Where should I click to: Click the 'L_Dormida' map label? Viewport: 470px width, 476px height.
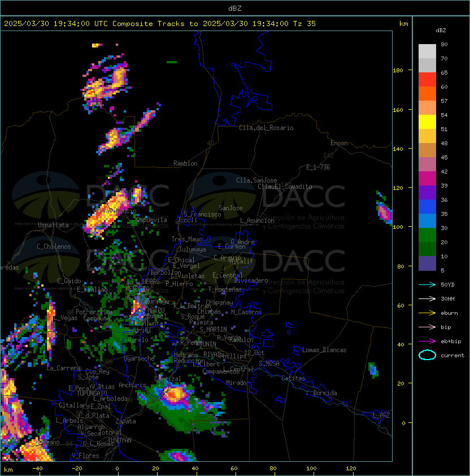tap(321, 393)
